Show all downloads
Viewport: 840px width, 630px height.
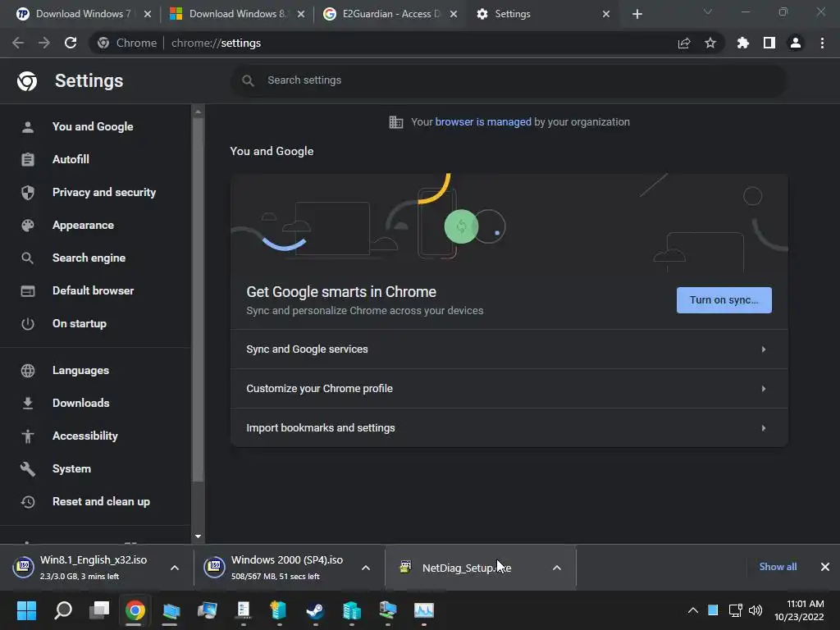(778, 567)
